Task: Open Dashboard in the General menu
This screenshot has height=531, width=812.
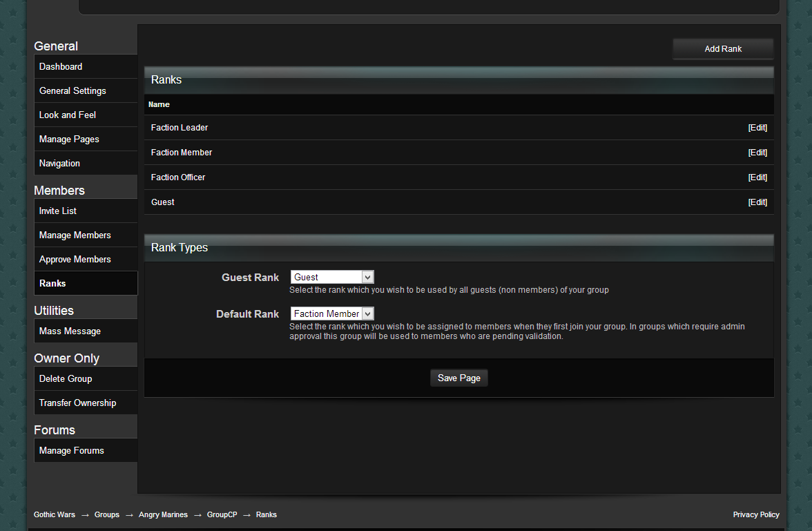Action: tap(86, 67)
